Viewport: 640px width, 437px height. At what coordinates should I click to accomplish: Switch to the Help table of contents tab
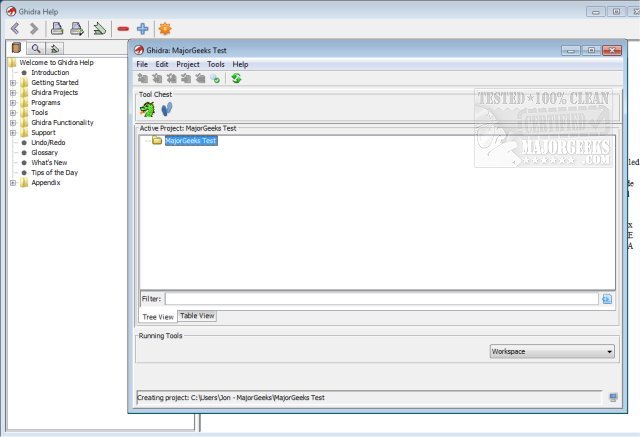(x=16, y=48)
